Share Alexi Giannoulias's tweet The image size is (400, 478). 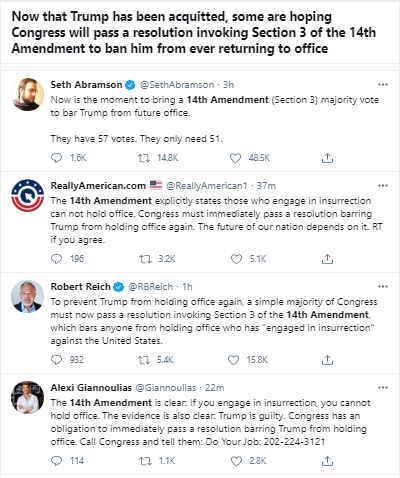click(x=327, y=461)
